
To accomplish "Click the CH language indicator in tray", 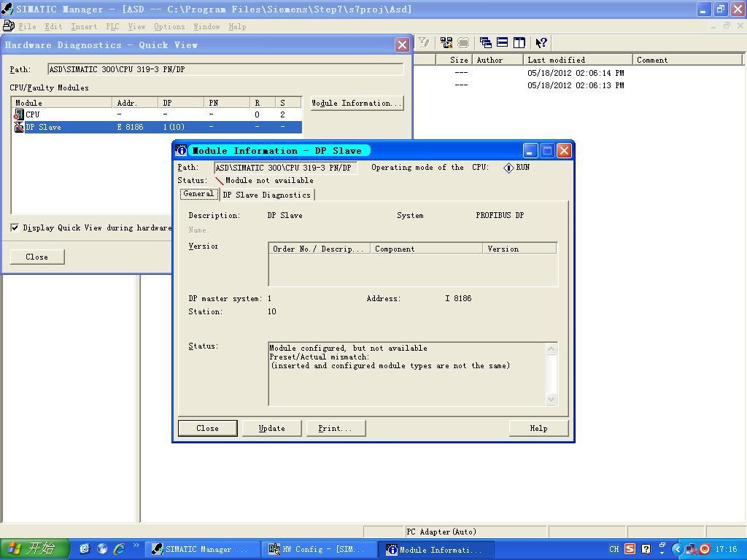I will pyautogui.click(x=614, y=549).
